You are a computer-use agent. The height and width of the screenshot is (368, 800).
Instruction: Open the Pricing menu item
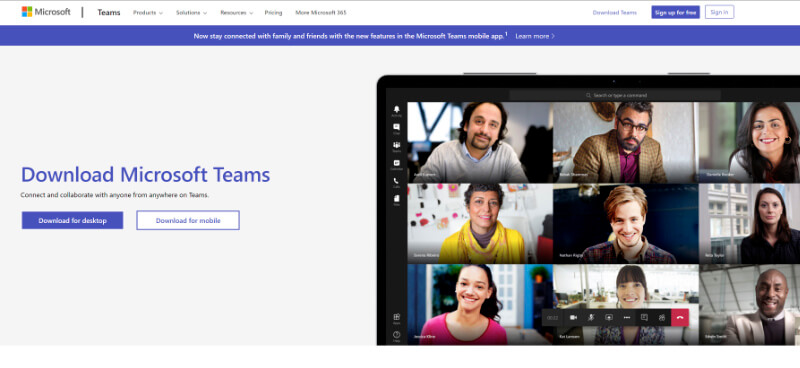[273, 13]
